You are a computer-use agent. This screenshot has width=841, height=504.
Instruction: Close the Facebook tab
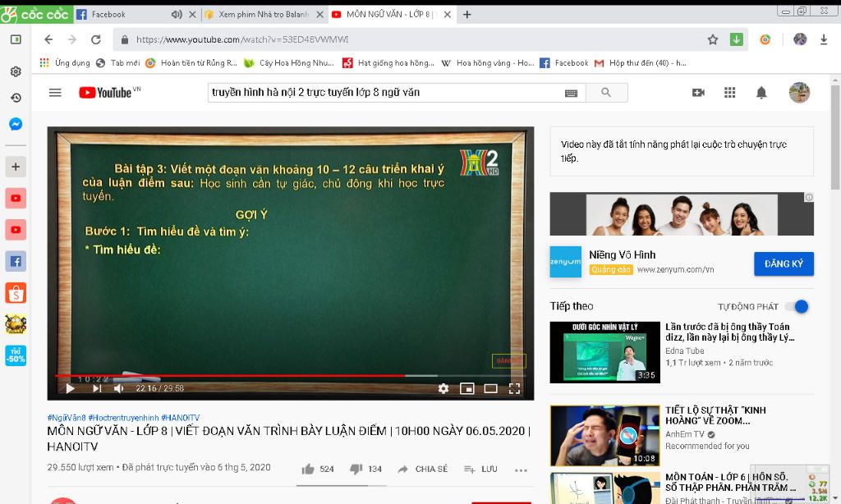click(x=192, y=15)
